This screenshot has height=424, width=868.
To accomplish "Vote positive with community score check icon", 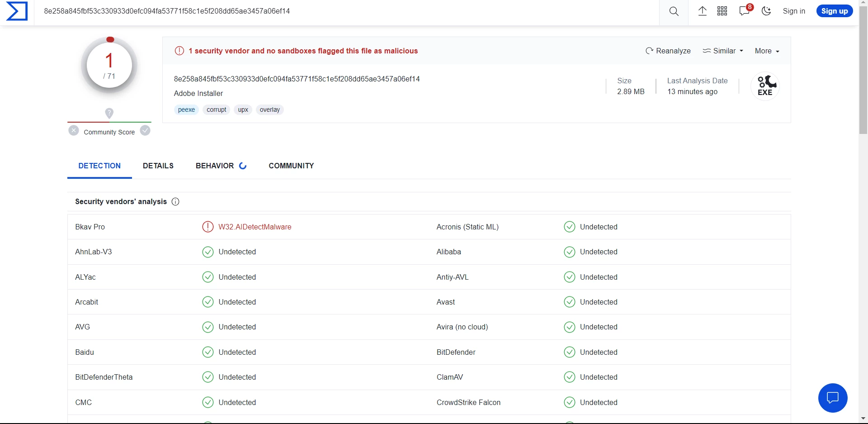I will (145, 131).
